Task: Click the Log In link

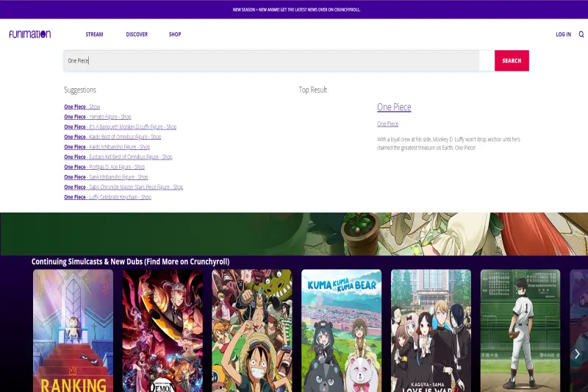Action: click(563, 34)
